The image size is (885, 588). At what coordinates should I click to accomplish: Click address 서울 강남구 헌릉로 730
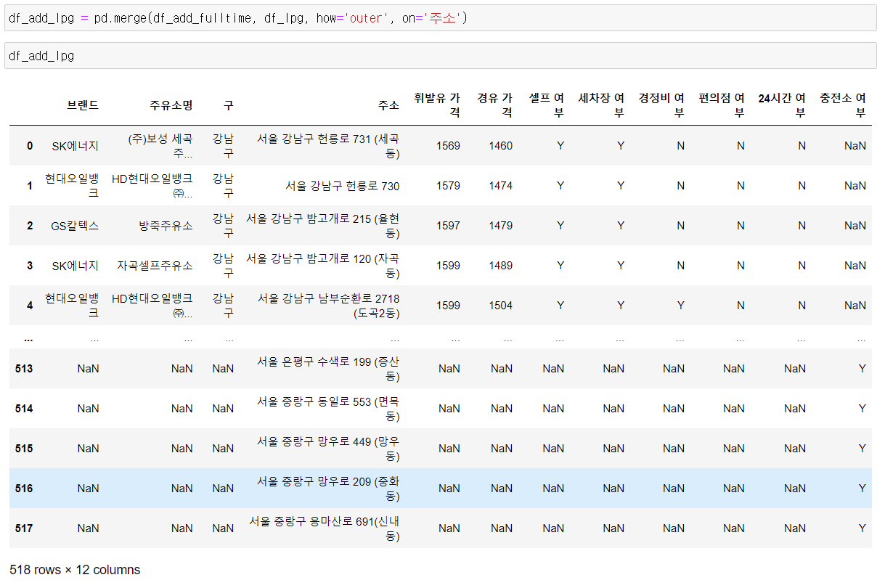[x=342, y=186]
